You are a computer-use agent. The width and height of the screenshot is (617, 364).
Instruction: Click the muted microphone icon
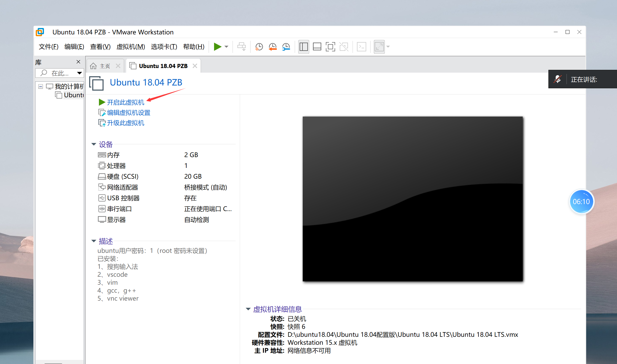point(557,79)
